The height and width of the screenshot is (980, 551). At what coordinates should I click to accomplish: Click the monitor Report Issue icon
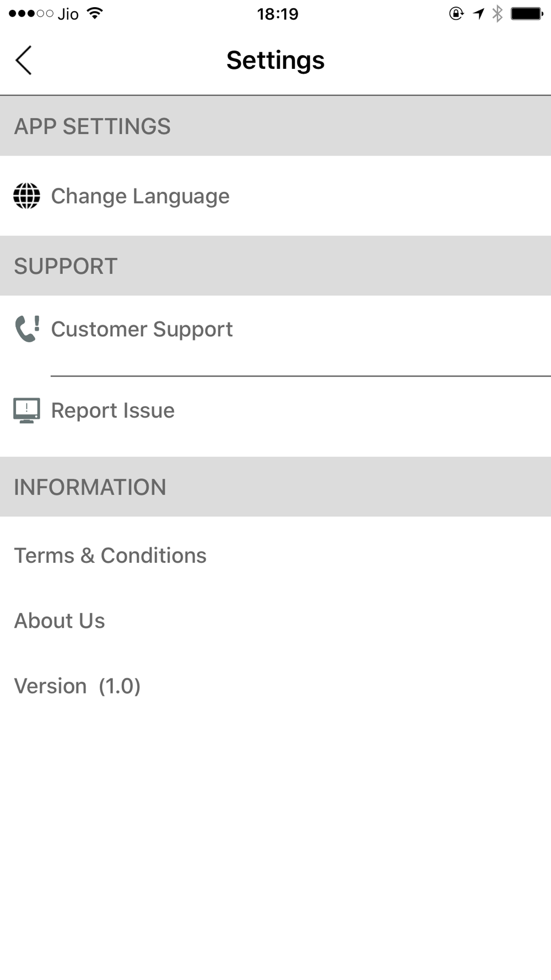point(26,411)
